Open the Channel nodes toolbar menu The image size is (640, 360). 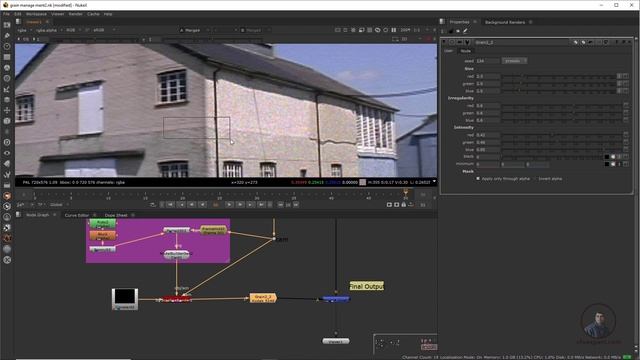click(x=7, y=57)
